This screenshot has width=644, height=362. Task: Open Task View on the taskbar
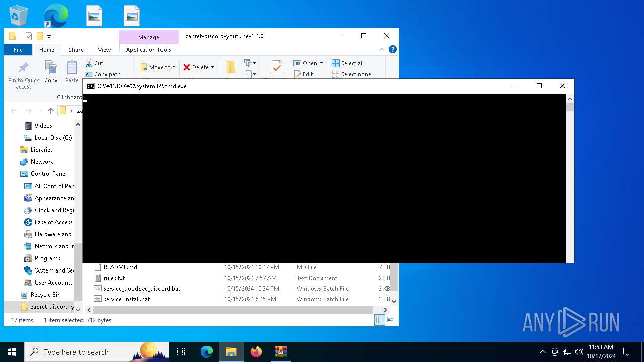pos(181,352)
